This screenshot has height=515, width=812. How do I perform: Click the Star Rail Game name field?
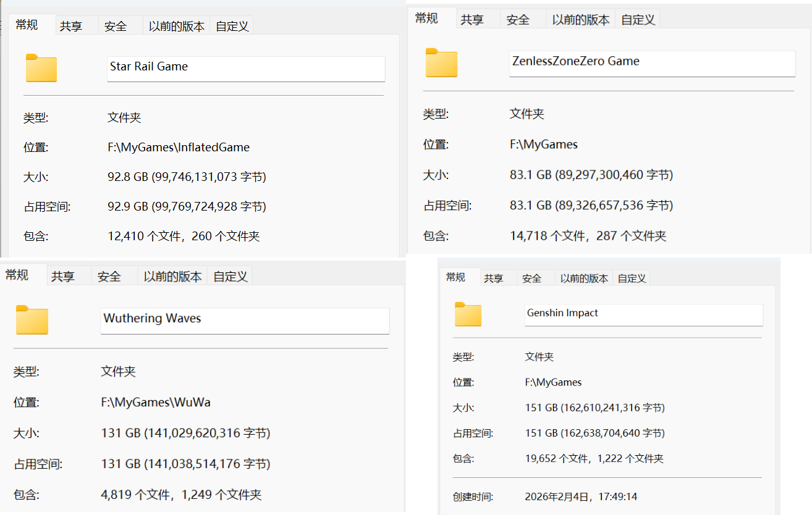click(246, 69)
